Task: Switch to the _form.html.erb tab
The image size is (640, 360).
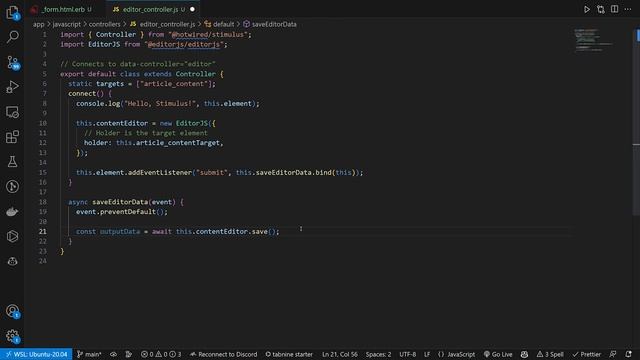Action: pos(63,9)
